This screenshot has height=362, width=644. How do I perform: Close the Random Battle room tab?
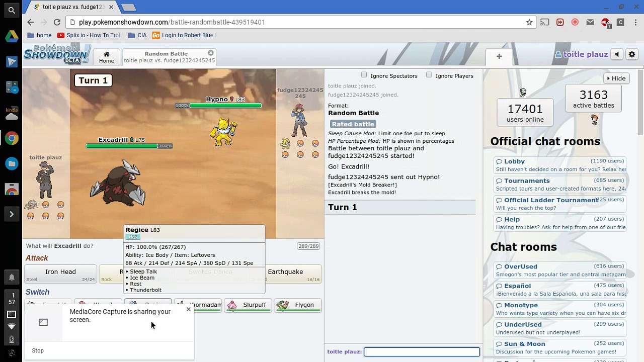coord(211,53)
